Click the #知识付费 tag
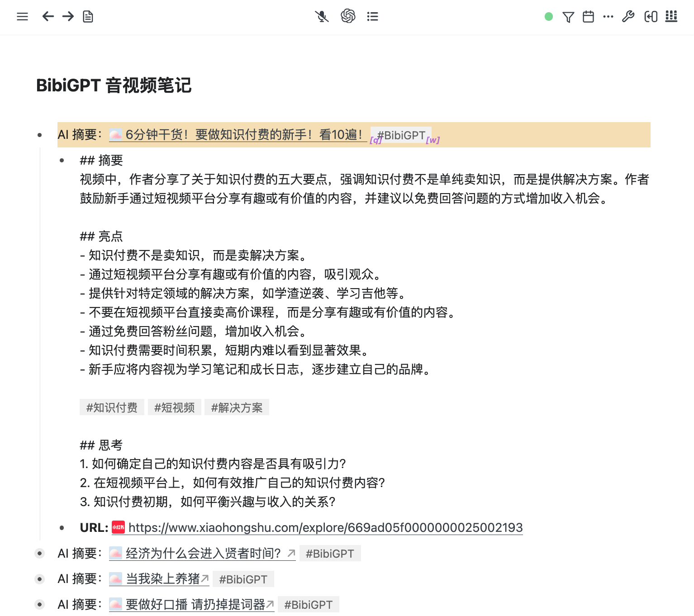694x616 pixels. point(112,408)
